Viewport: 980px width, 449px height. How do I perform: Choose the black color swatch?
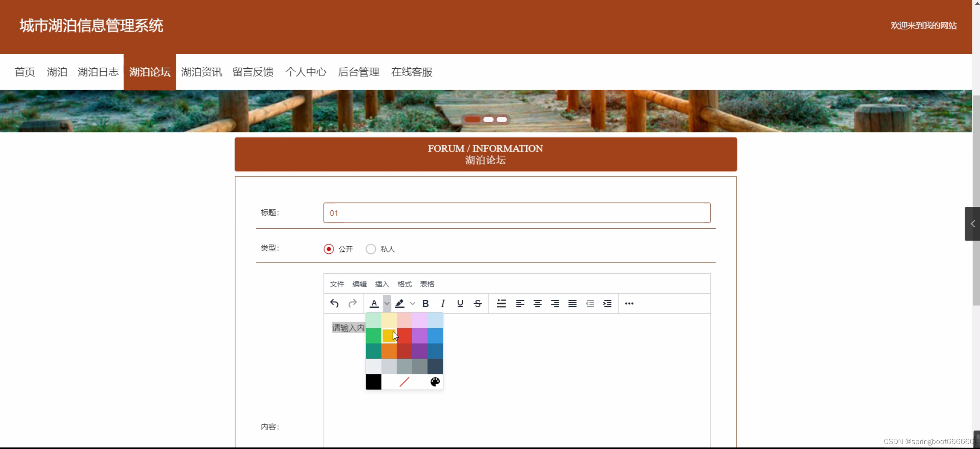tap(373, 382)
